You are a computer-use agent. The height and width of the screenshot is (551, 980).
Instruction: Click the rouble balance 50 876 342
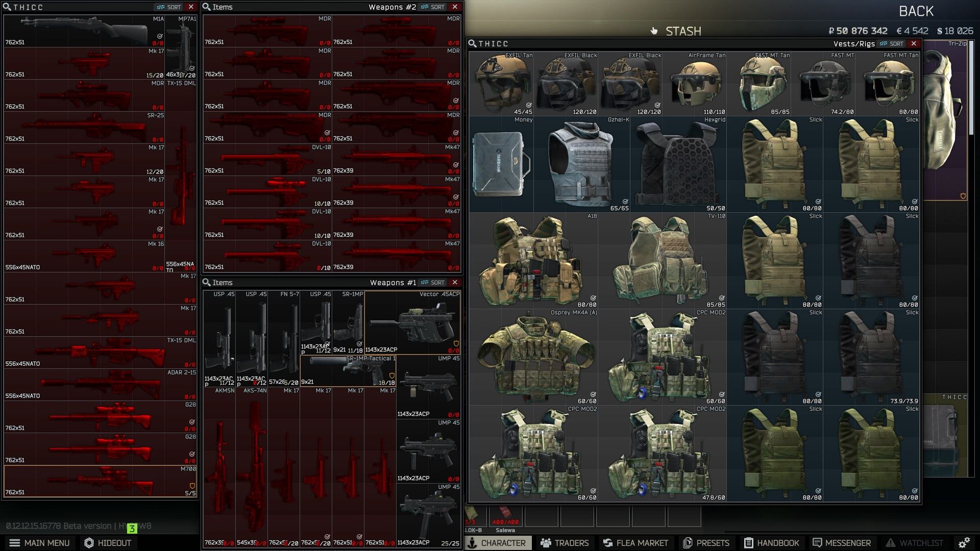click(857, 31)
